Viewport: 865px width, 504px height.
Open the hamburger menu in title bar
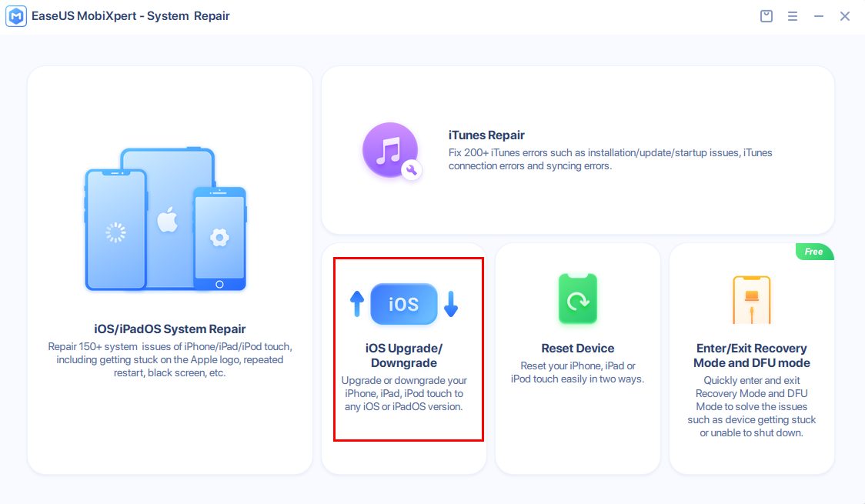tap(793, 16)
